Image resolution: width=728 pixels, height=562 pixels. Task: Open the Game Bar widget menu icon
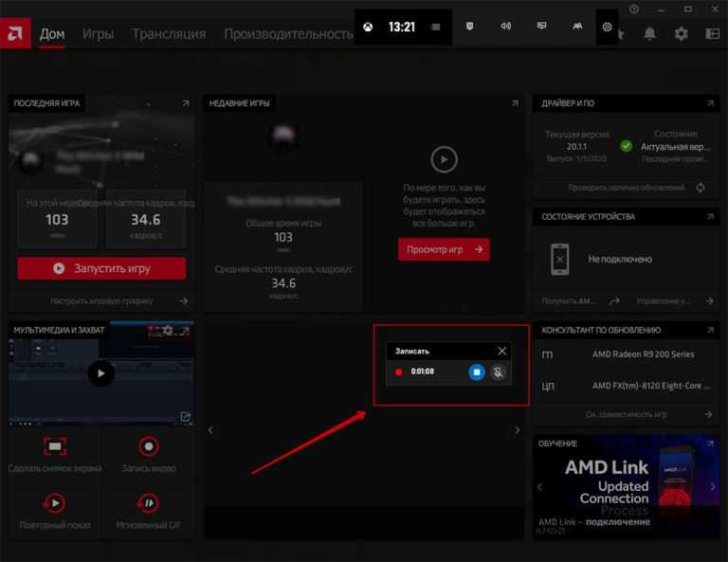point(435,27)
